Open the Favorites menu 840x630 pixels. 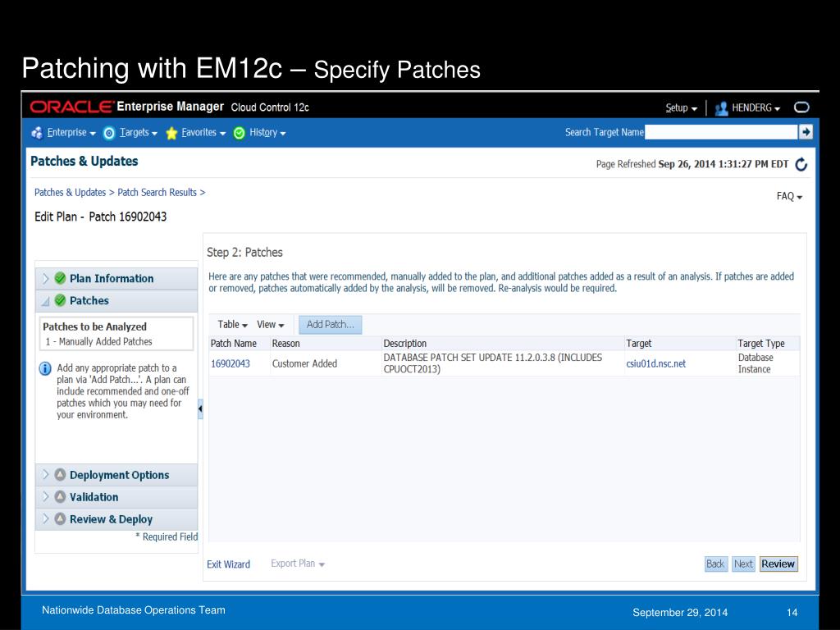(x=203, y=132)
